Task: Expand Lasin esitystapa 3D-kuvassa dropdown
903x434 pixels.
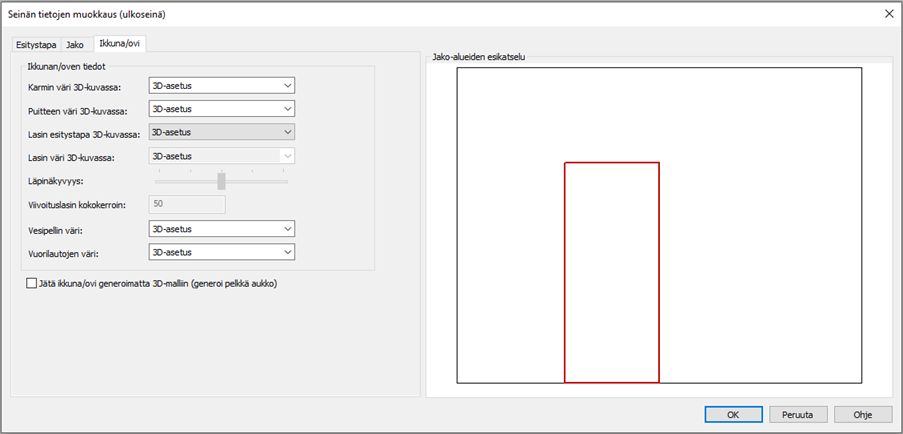Action: pos(222,132)
